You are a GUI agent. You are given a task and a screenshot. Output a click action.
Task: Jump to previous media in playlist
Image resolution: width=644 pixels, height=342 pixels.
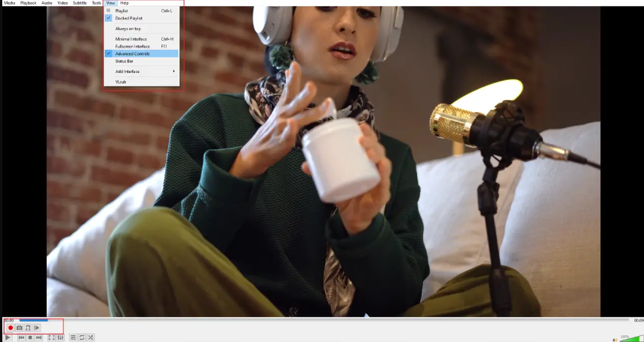point(21,337)
